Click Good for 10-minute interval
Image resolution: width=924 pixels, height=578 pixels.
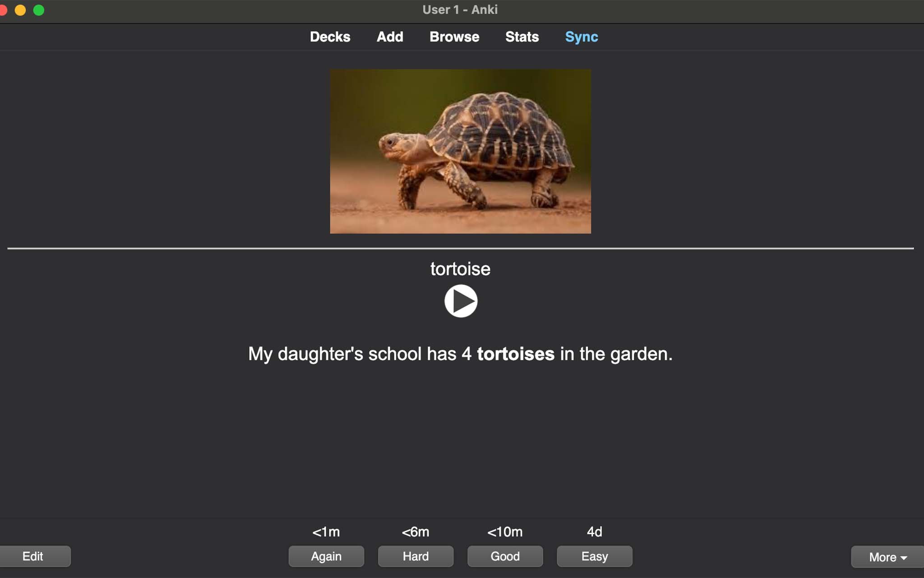click(x=505, y=556)
